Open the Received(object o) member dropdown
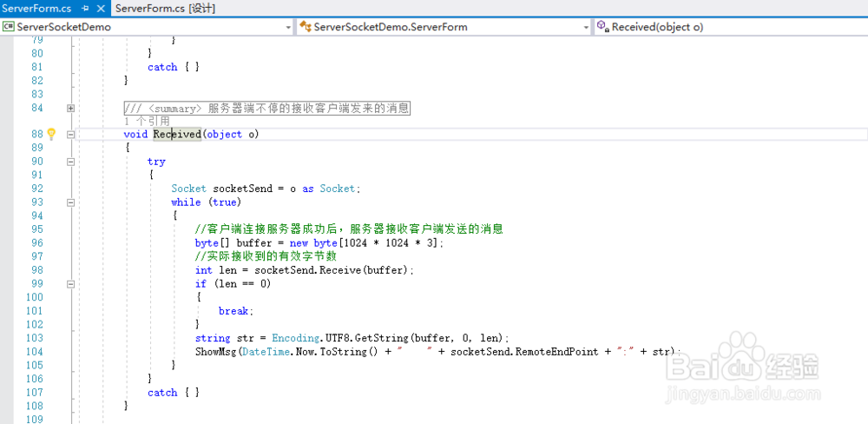This screenshot has height=424, width=868. click(x=731, y=27)
